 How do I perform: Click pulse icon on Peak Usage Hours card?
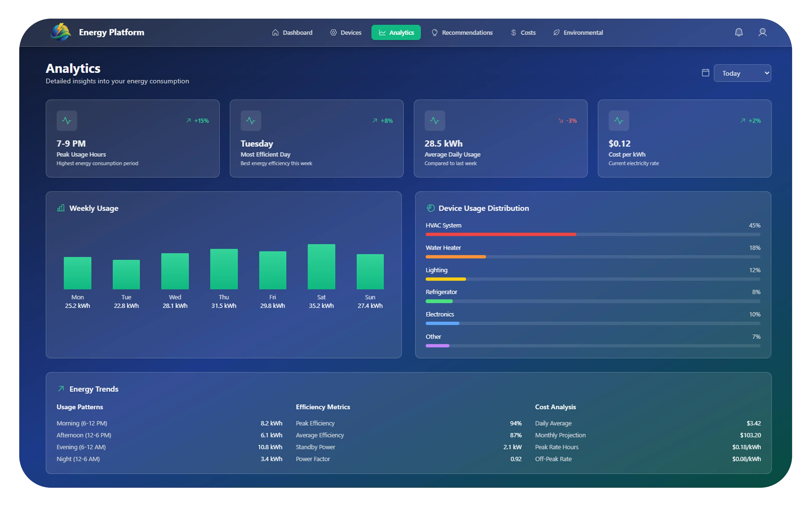tap(67, 121)
